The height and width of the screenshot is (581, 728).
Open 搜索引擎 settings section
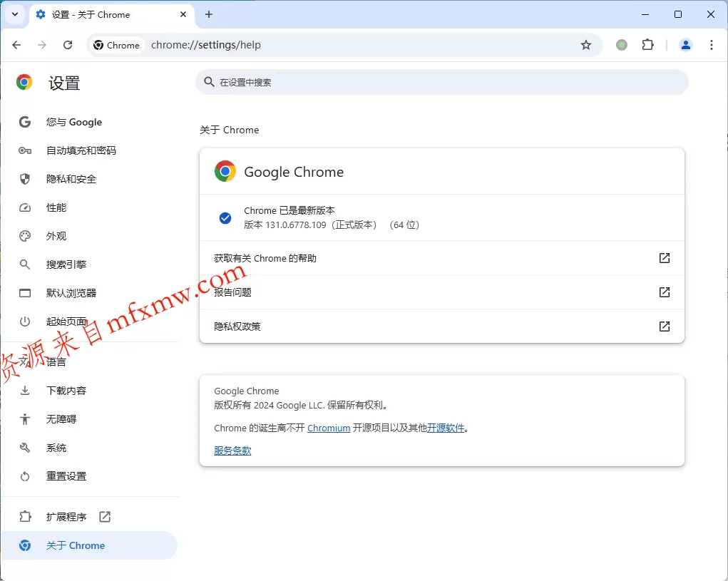click(x=89, y=264)
